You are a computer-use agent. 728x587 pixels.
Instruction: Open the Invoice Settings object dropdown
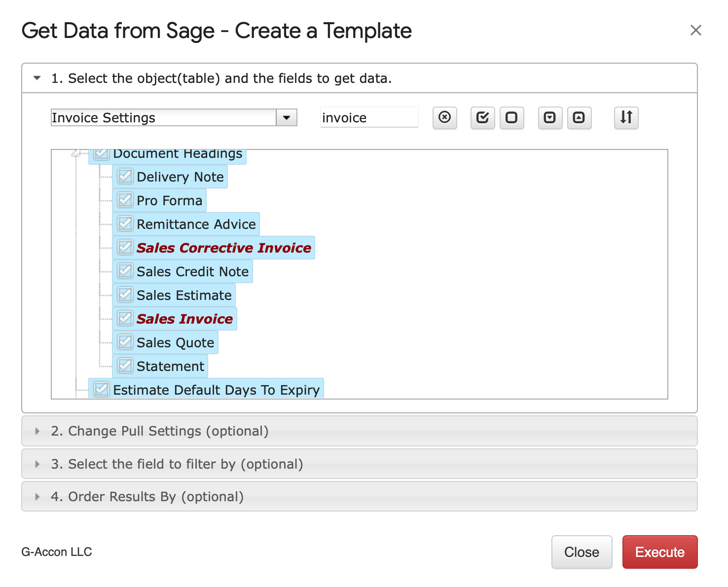pos(286,118)
